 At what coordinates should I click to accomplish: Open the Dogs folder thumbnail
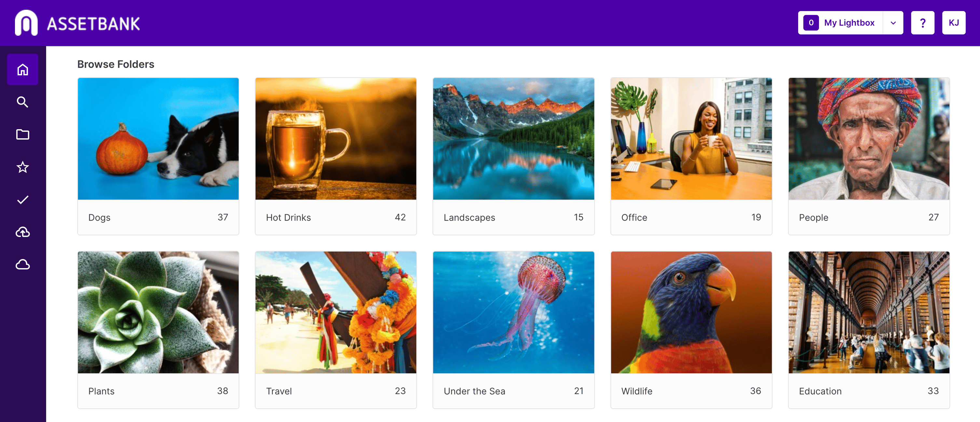tap(158, 139)
